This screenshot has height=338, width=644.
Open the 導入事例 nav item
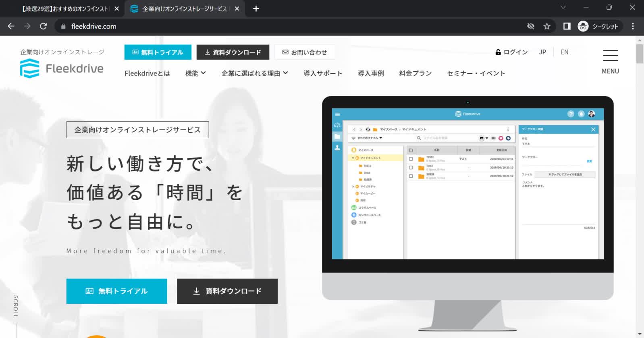click(x=371, y=73)
